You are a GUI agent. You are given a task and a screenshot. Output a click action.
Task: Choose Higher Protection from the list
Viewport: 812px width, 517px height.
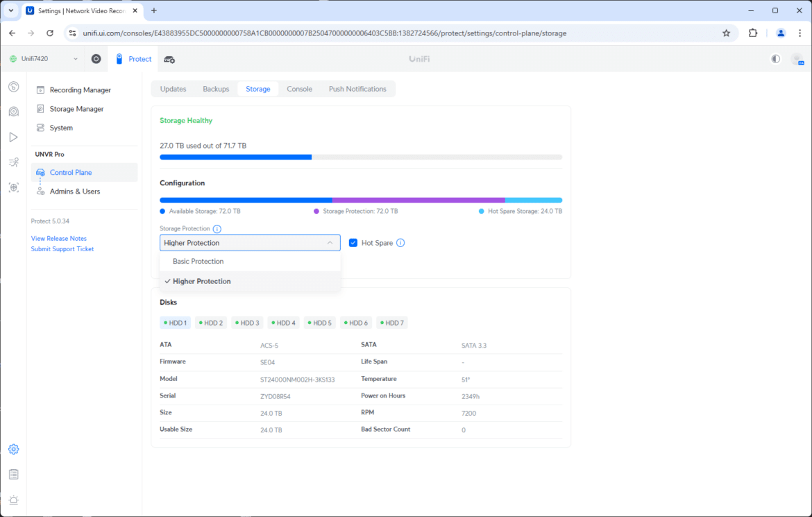click(250, 281)
